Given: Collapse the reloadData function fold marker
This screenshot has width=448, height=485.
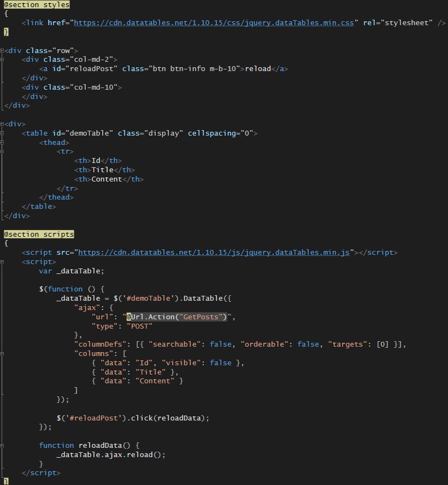Looking at the screenshot, I should 2,445.
